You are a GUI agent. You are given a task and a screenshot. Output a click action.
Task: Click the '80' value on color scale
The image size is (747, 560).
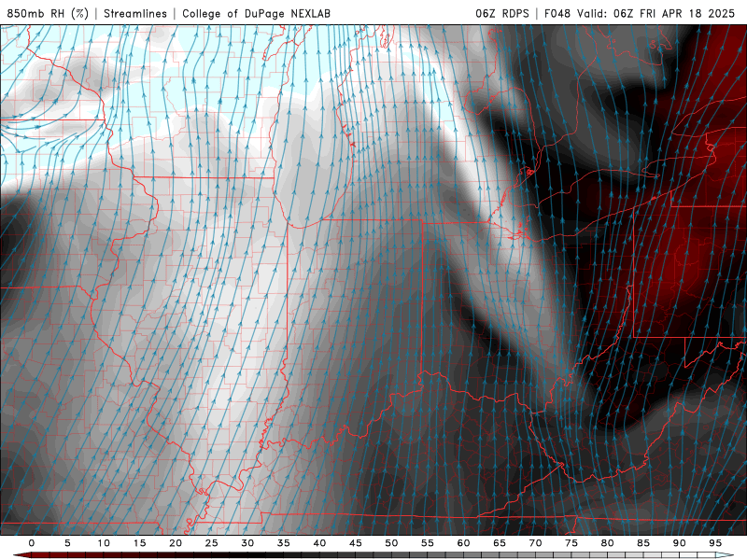point(607,543)
